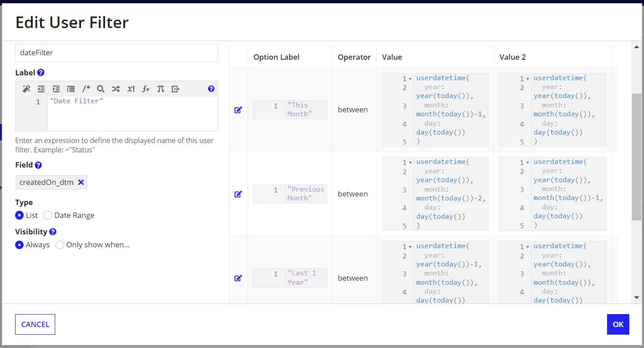Image resolution: width=644 pixels, height=348 pixels.
Task: Click the outdent icon in Label toolbar
Action: click(41, 89)
